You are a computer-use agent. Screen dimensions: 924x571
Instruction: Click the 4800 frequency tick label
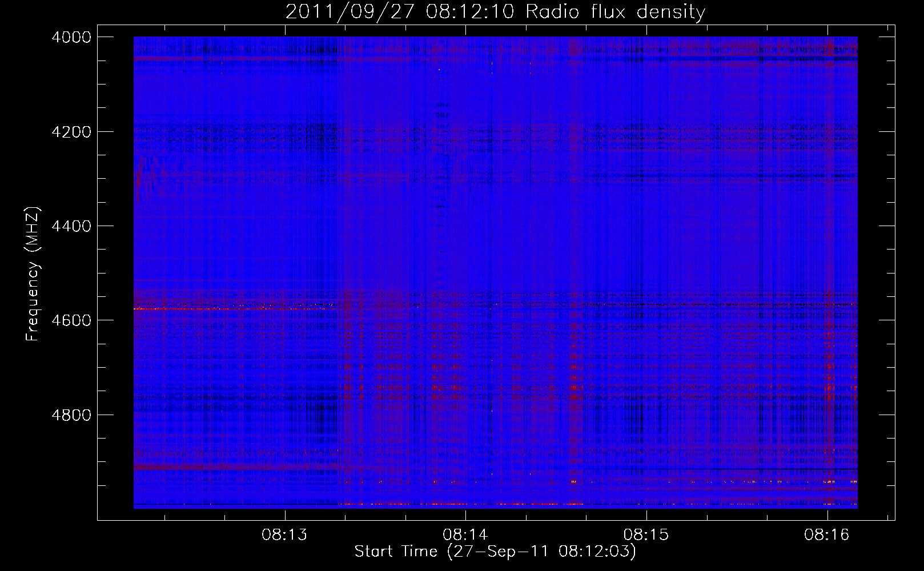[71, 415]
